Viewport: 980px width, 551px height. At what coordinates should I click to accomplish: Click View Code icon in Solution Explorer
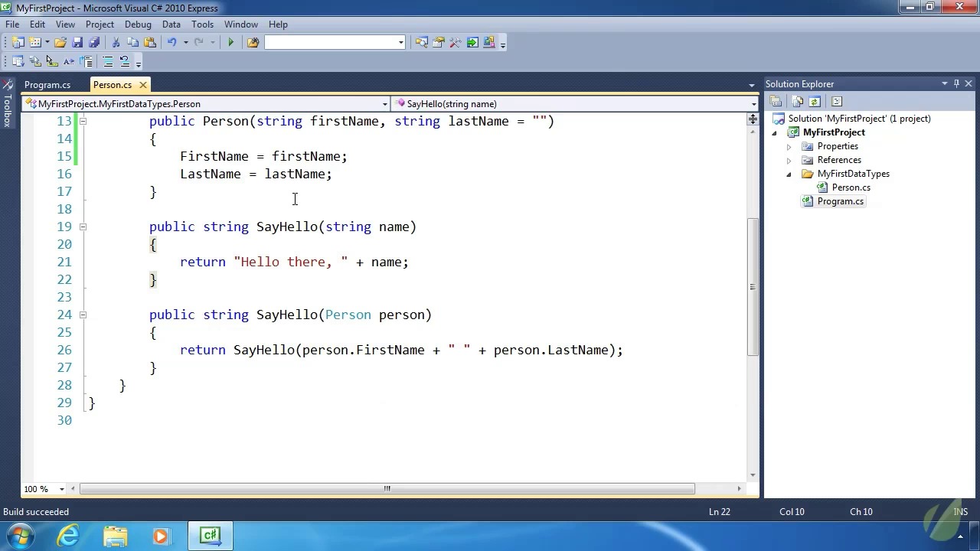click(x=837, y=102)
